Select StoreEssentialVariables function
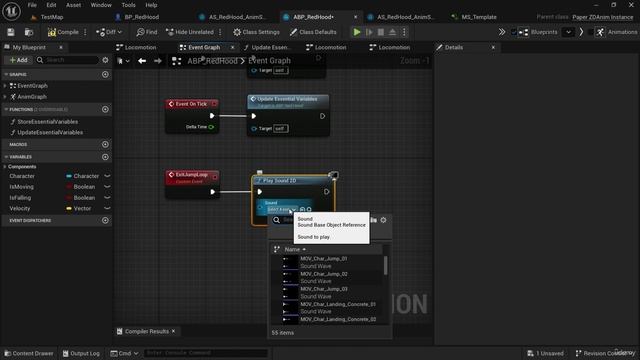 [x=48, y=122]
